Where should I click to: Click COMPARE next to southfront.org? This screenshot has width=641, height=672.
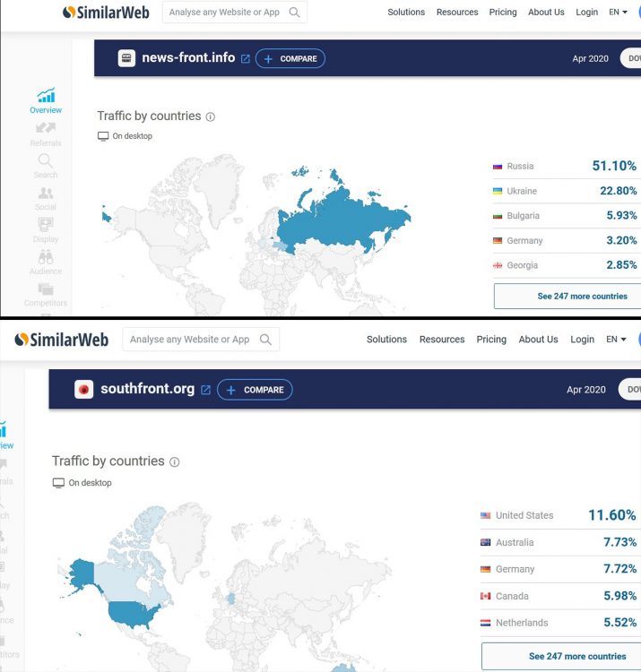(255, 390)
